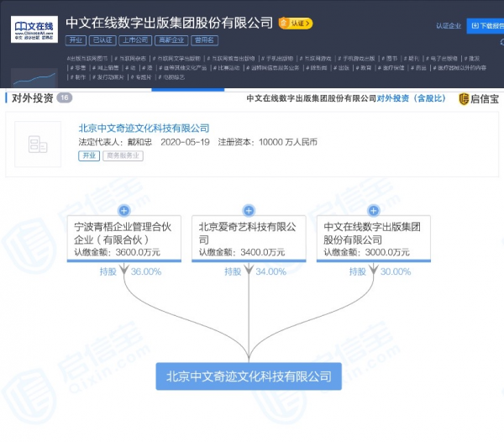Open the 认证企业 link
The width and height of the screenshot is (504, 442).
coord(449,26)
